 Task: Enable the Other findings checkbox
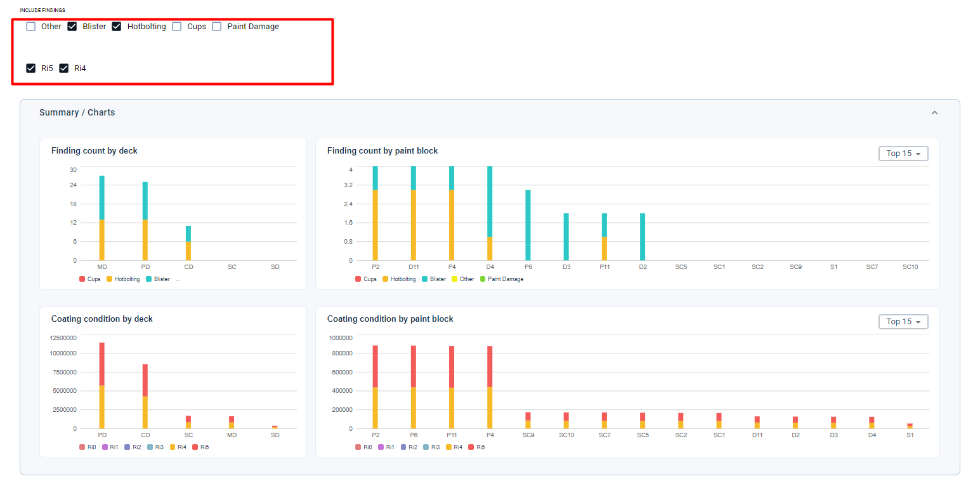pyautogui.click(x=31, y=27)
